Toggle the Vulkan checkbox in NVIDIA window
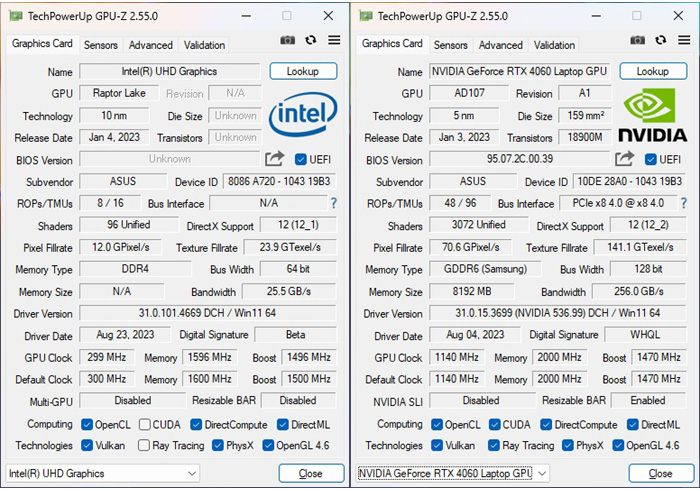Screen dimensions: 700x491 [x=437, y=445]
